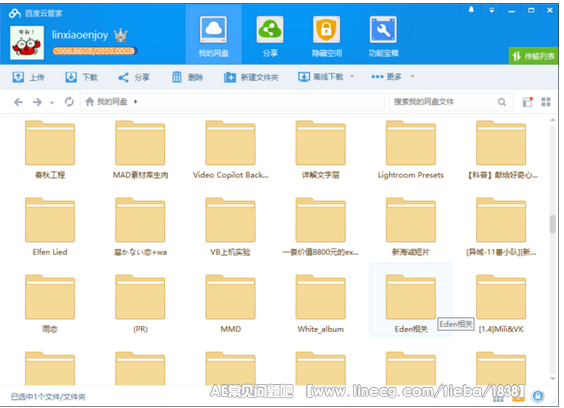Expand the breadcrumb path arrow
This screenshot has width=564, height=408.
click(136, 102)
